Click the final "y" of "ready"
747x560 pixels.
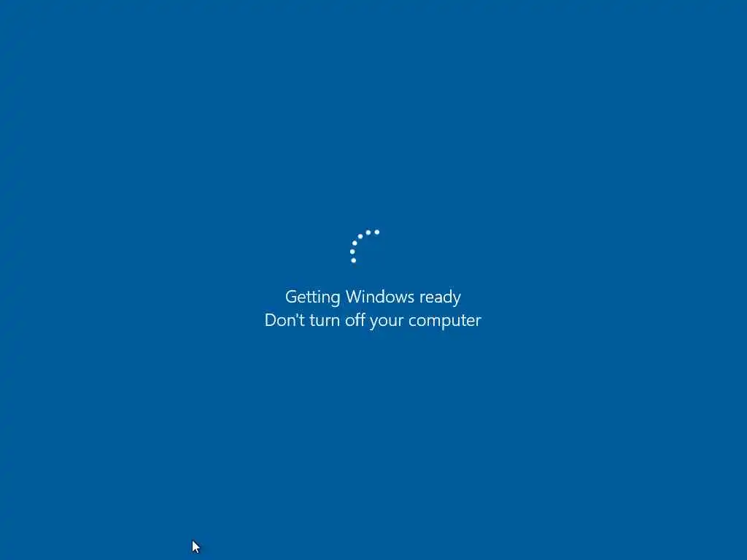click(457, 299)
